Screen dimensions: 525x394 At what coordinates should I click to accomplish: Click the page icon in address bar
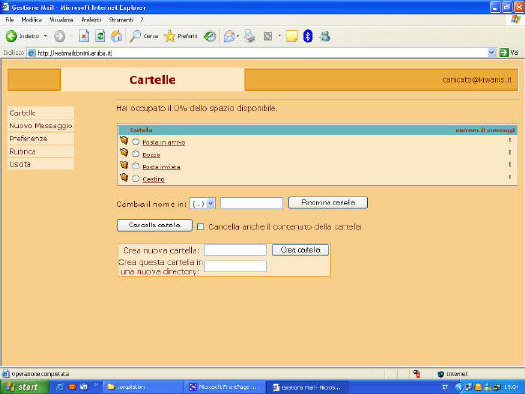point(32,53)
